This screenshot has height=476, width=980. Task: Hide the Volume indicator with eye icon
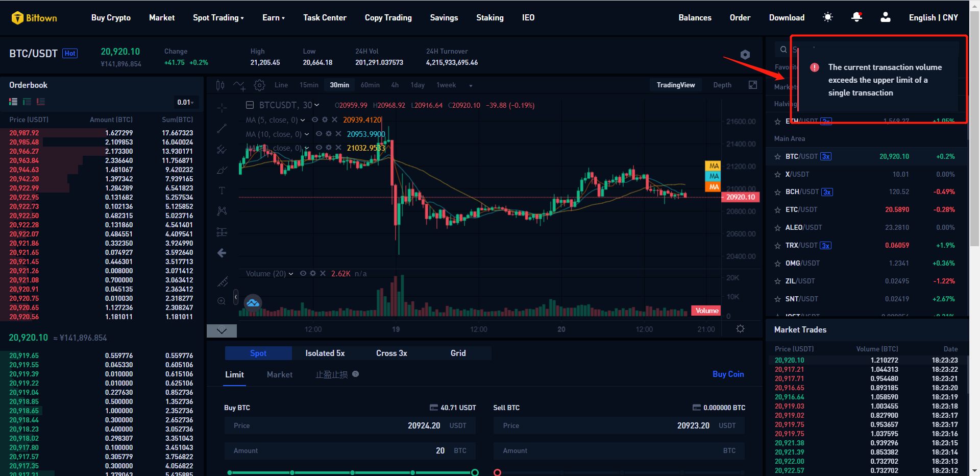pos(303,273)
